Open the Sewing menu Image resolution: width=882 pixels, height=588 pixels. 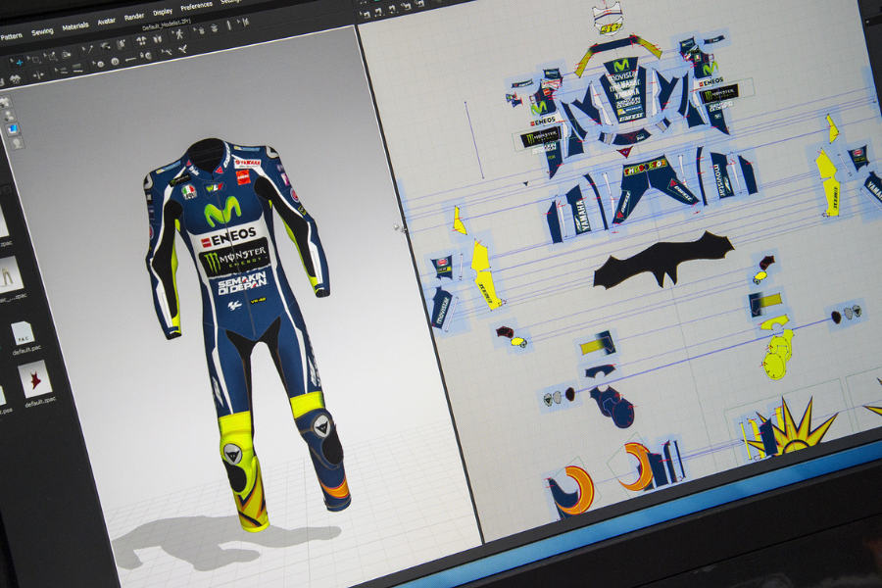(x=42, y=31)
